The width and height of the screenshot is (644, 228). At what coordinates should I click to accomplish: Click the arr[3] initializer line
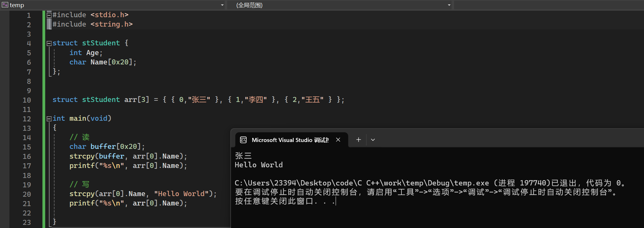198,100
